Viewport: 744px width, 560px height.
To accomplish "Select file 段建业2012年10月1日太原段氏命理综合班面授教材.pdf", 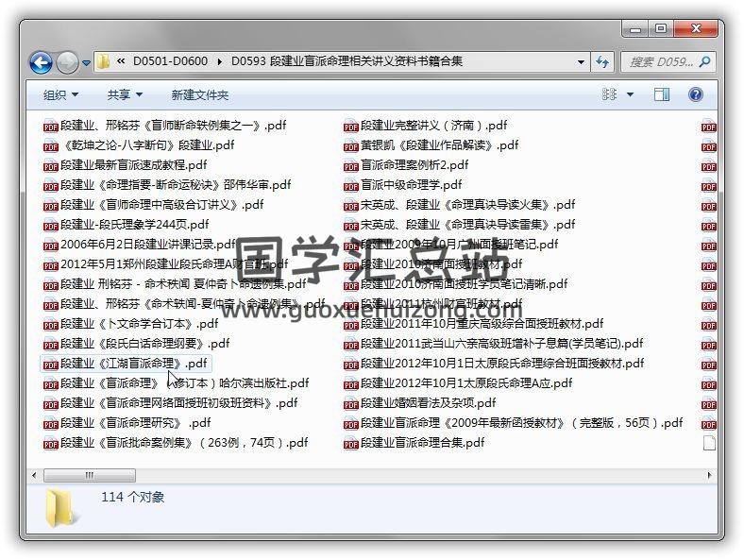I will [494, 364].
